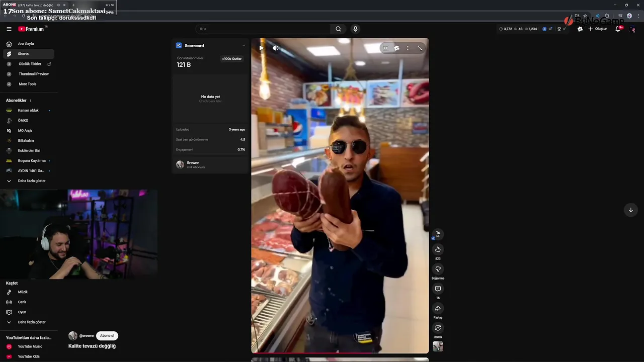Dislike the Short (Beğenme)

pos(438,269)
